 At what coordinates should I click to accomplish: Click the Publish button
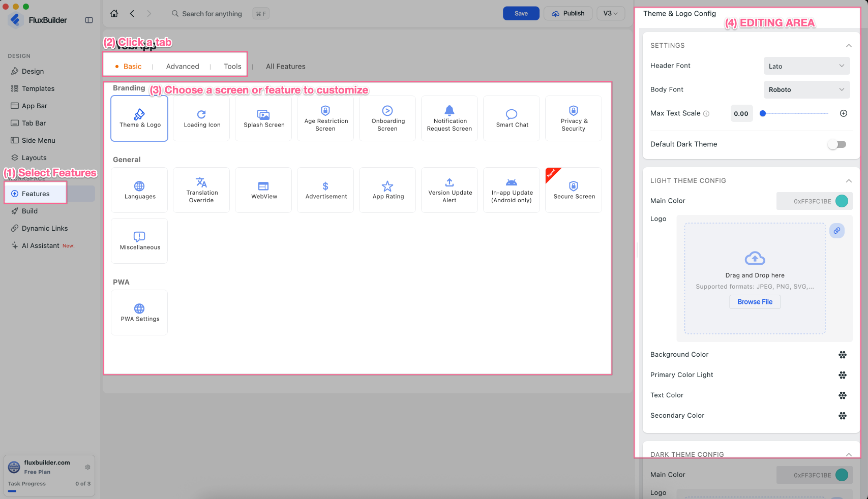[568, 14]
